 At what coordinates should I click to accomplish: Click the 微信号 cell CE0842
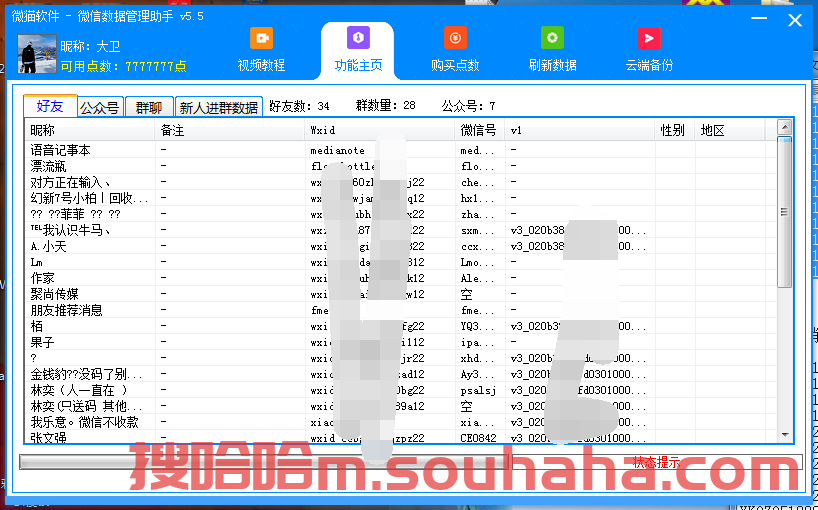tap(478, 438)
